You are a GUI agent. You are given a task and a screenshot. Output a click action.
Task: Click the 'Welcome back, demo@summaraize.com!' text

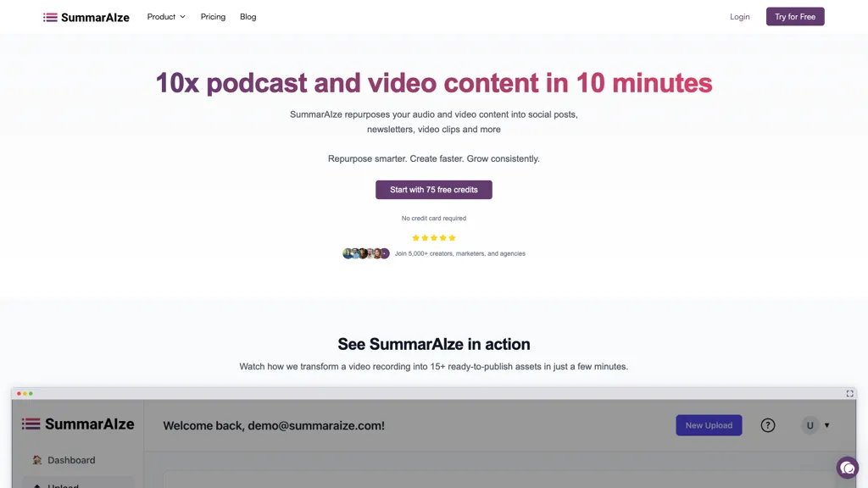pos(274,425)
